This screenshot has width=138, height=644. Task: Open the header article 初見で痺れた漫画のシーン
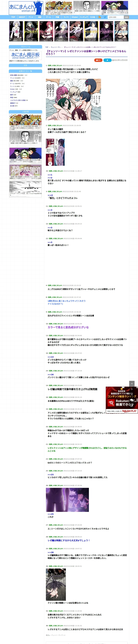[x=87, y=8]
